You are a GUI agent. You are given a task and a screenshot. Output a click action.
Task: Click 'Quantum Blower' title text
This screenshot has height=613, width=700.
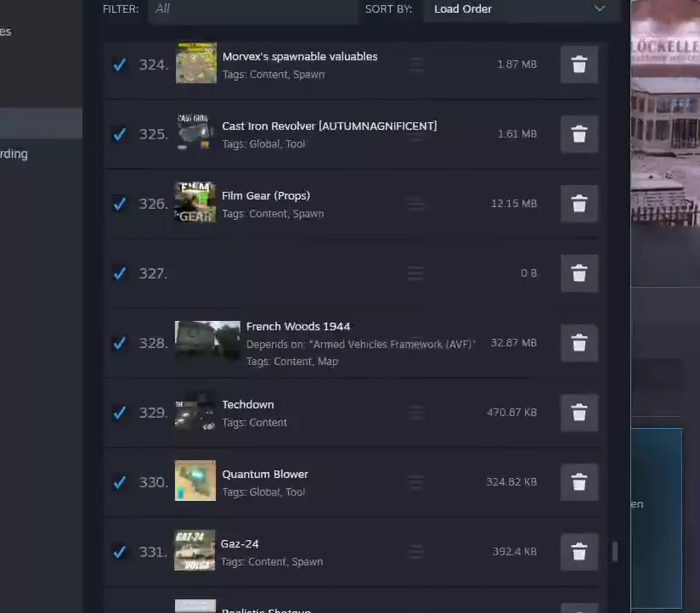(x=265, y=475)
